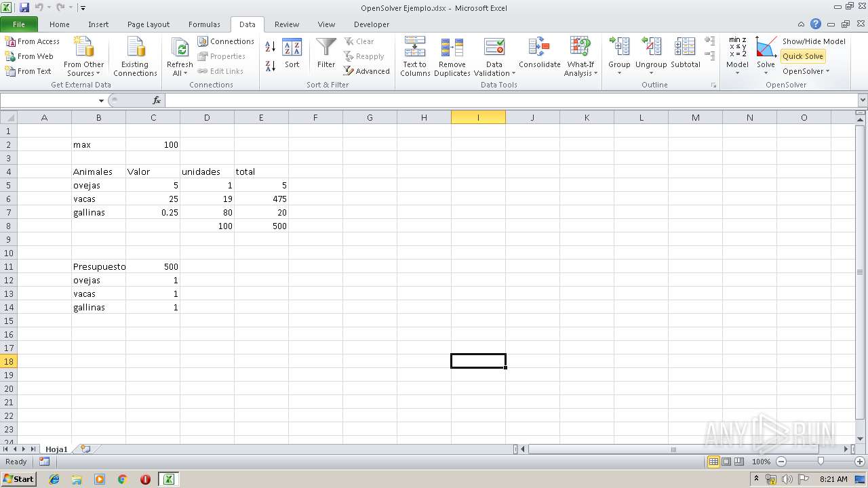Expand From Other Sources dropdown
The height and width of the screenshot is (488, 868).
[83, 69]
